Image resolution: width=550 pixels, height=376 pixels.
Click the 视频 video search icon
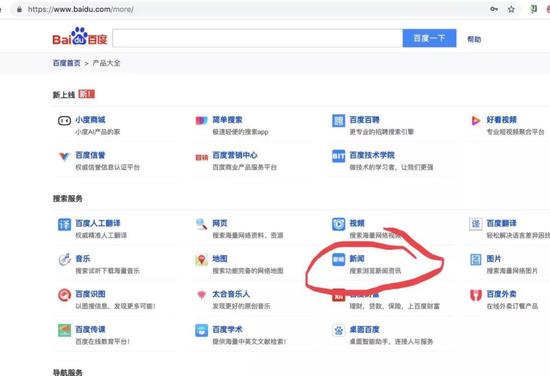(x=338, y=224)
